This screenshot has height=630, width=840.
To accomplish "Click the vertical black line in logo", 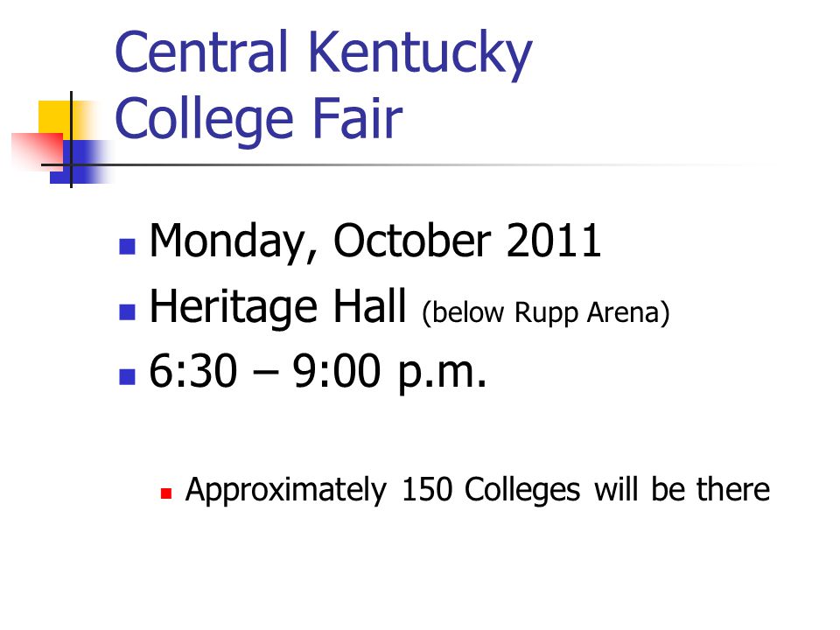I will 71,139.
